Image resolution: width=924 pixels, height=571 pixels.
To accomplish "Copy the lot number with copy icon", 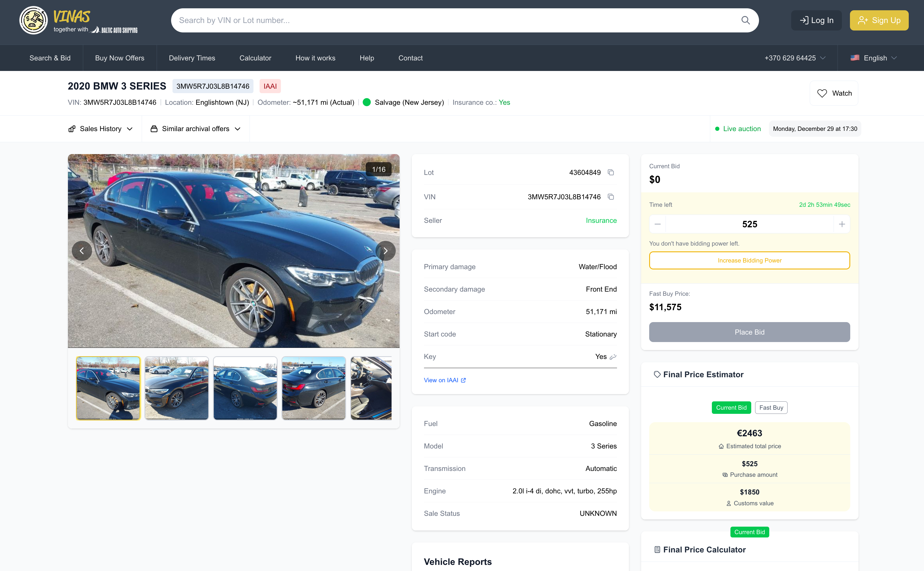I will [x=610, y=173].
